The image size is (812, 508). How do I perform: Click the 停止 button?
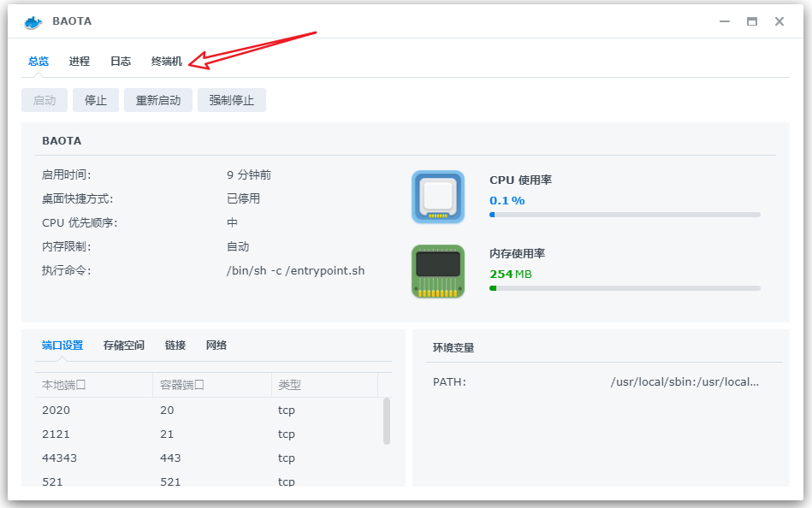point(95,99)
